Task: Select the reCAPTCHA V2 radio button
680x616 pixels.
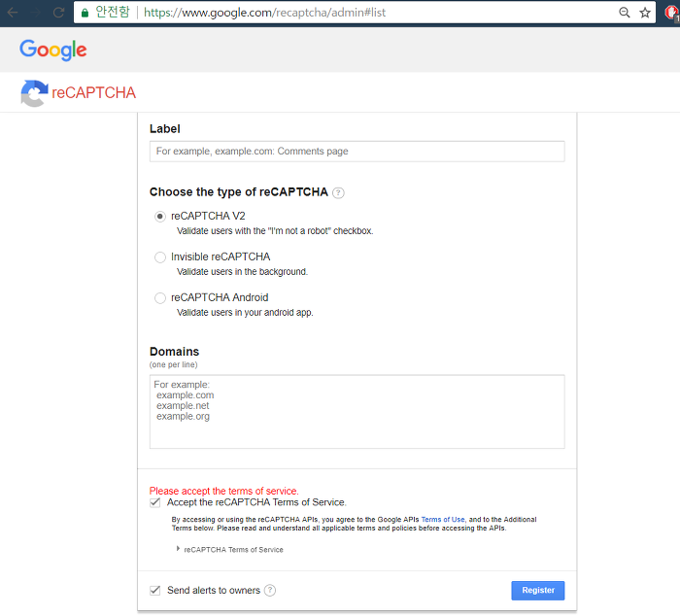Action: [x=160, y=216]
